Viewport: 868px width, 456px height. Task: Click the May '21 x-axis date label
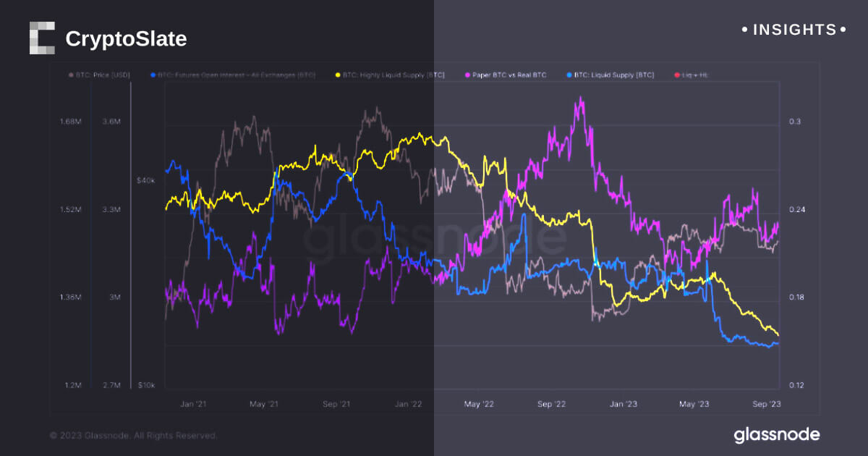pyautogui.click(x=263, y=403)
